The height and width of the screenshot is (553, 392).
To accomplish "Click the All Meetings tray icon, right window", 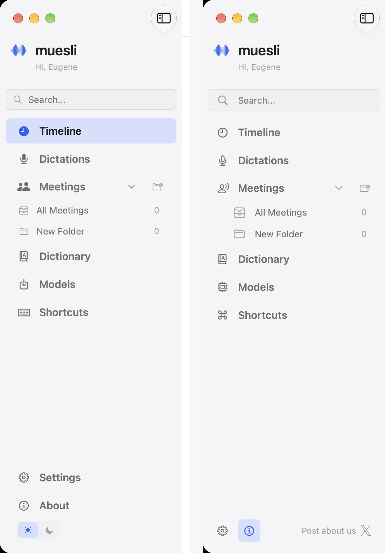I will (x=239, y=212).
